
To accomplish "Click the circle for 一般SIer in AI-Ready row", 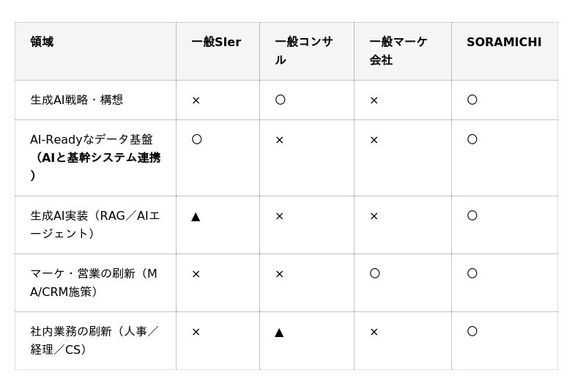I will click(196, 139).
